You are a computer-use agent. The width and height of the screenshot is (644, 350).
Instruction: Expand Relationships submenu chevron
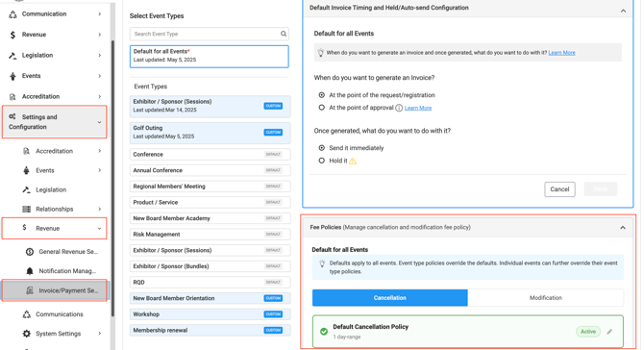tap(100, 209)
